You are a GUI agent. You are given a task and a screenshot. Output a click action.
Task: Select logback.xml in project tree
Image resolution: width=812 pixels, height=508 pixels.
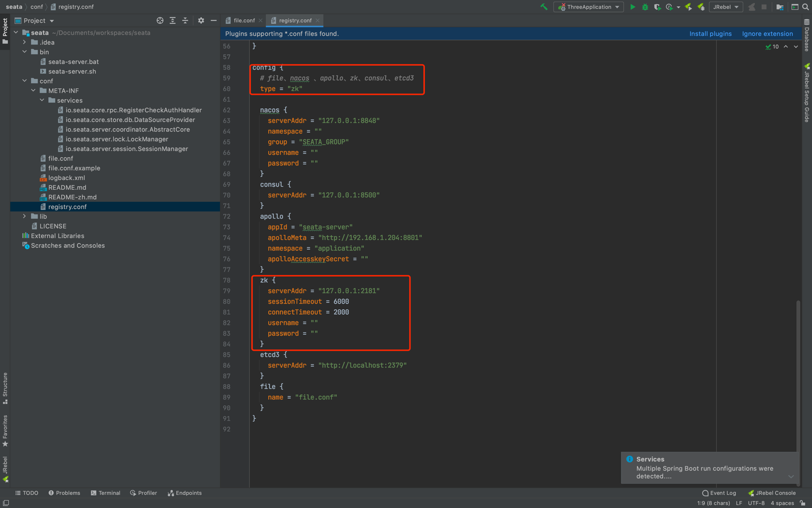click(x=67, y=178)
